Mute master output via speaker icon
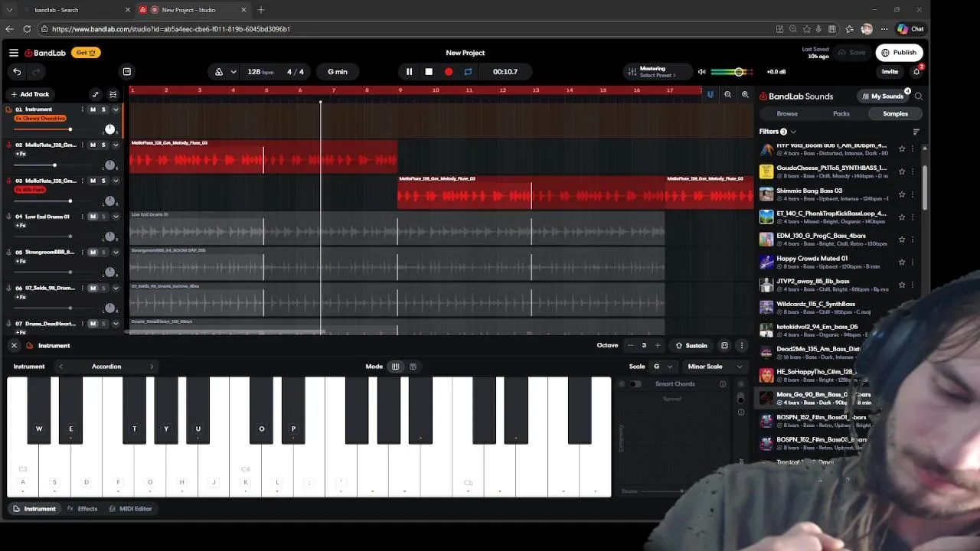 [x=701, y=72]
